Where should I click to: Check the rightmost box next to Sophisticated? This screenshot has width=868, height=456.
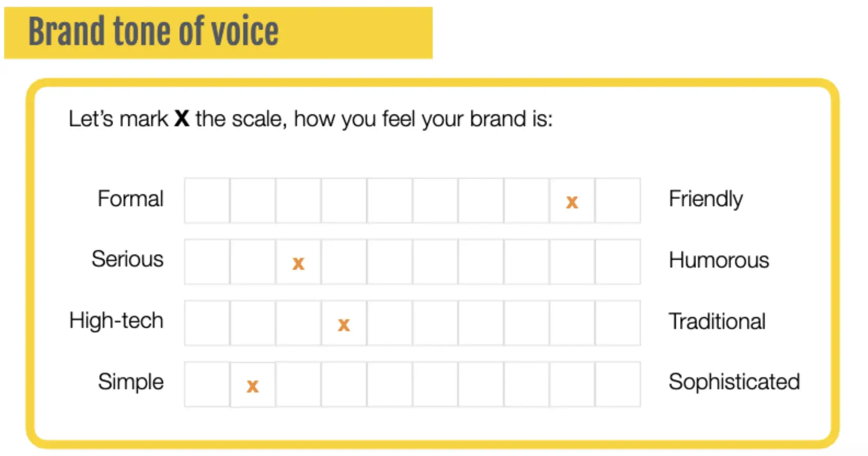(x=618, y=384)
